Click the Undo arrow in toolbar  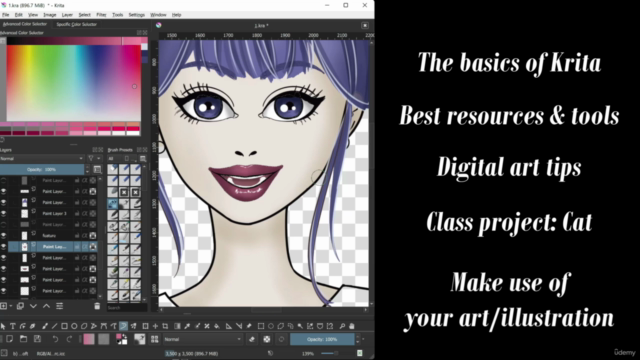(55, 339)
